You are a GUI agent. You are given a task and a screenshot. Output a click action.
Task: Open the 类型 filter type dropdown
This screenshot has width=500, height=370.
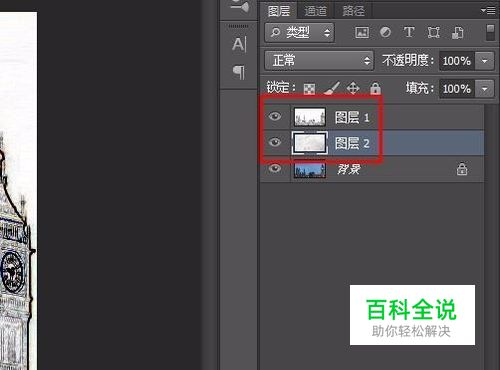[299, 32]
